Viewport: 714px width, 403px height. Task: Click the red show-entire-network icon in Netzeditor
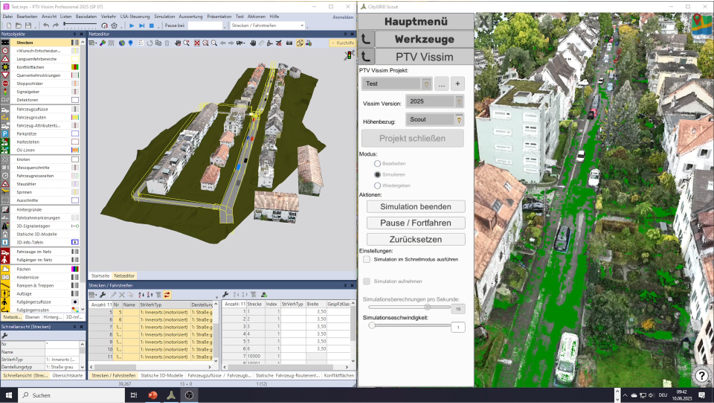click(x=197, y=43)
